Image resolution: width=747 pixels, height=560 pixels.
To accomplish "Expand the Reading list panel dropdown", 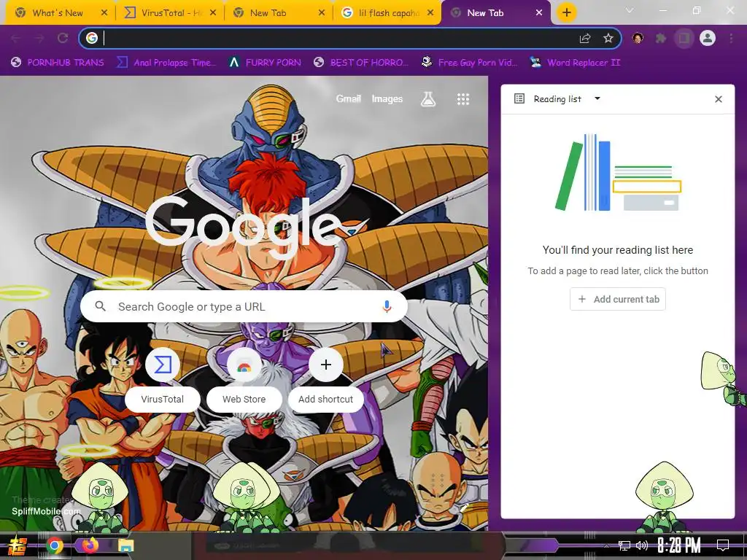I will (x=597, y=98).
